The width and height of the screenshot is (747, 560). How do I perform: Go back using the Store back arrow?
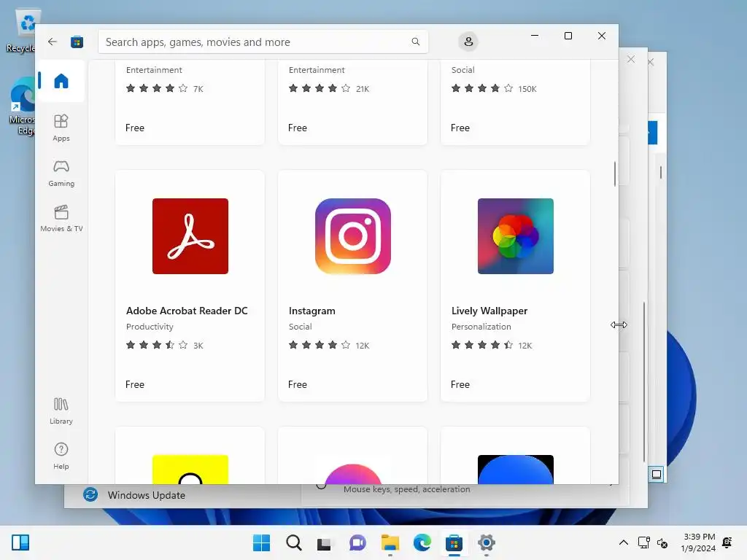(x=53, y=42)
